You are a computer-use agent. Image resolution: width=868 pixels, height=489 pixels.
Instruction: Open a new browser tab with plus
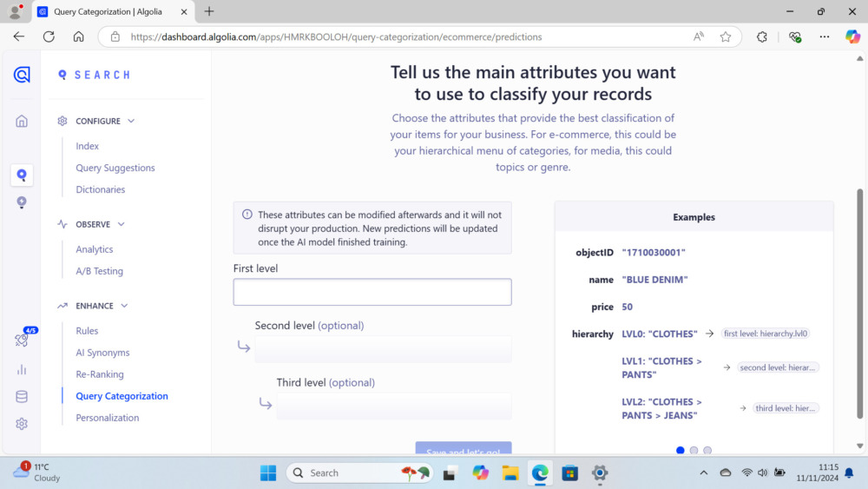click(x=208, y=11)
